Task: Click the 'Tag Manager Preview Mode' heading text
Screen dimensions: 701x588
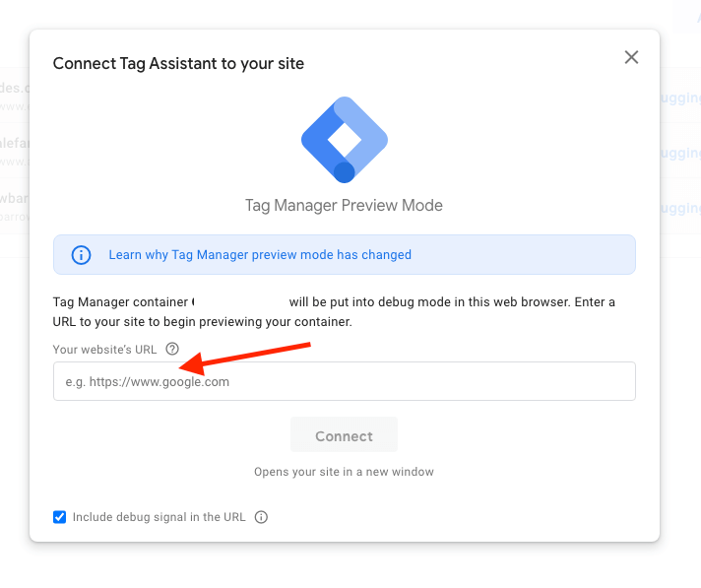Action: 344,205
